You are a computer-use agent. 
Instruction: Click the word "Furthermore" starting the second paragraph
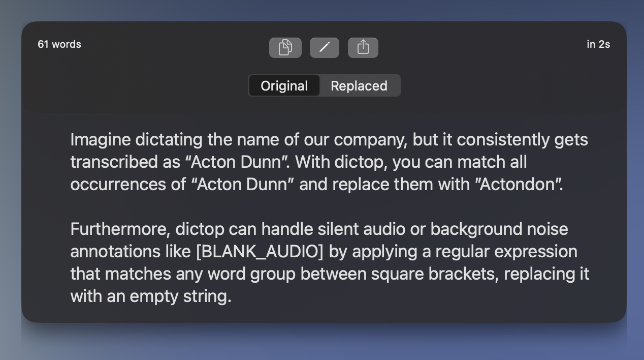pos(119,229)
